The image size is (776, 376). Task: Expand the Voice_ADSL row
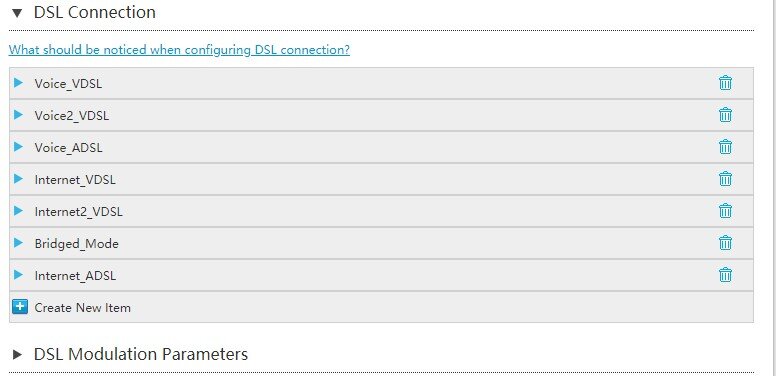[x=19, y=146]
